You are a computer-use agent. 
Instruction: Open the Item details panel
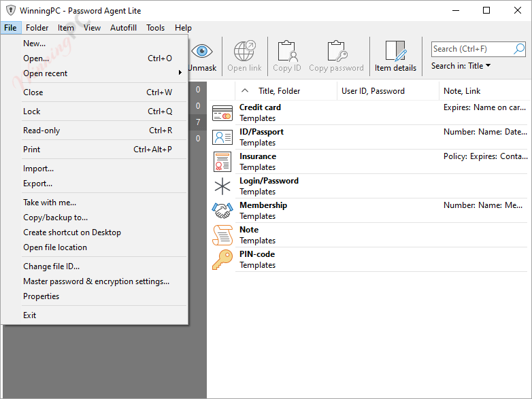(396, 56)
